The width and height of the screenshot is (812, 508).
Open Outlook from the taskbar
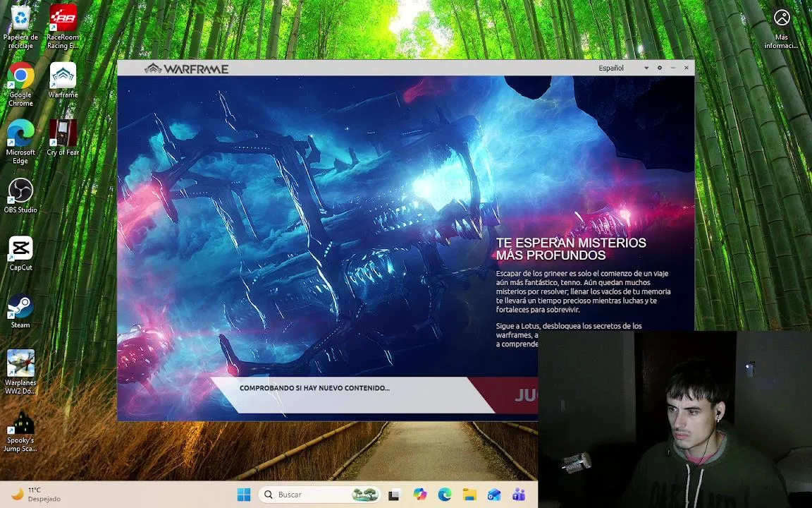click(494, 495)
